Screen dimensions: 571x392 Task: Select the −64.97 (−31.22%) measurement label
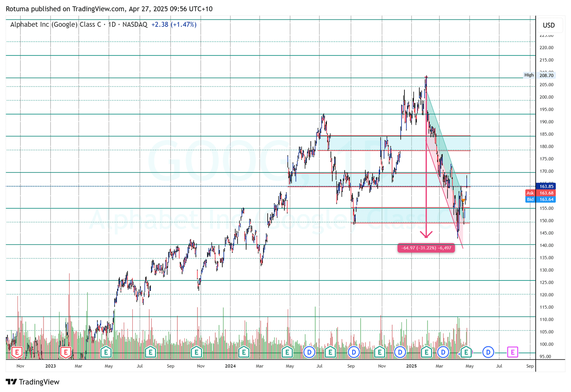[x=426, y=248]
